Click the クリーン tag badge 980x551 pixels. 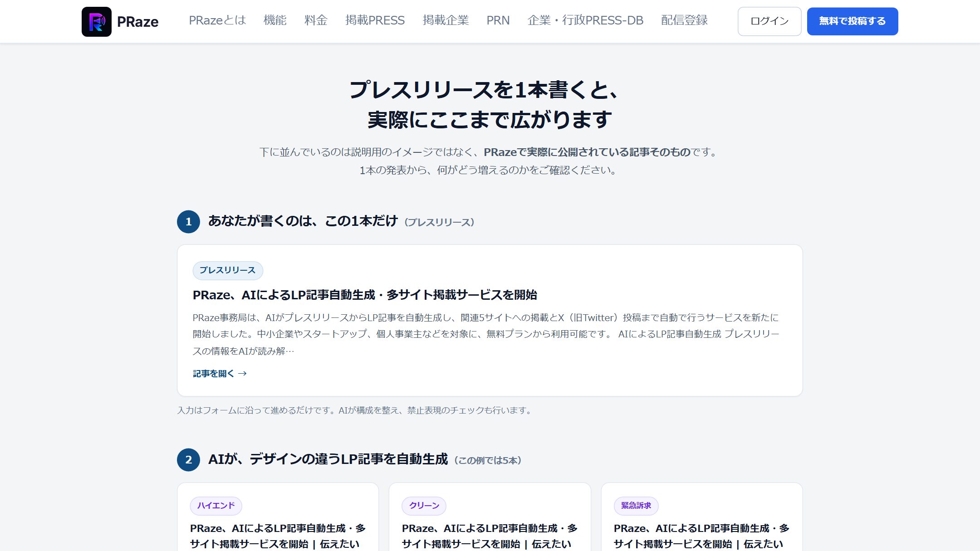tap(424, 506)
